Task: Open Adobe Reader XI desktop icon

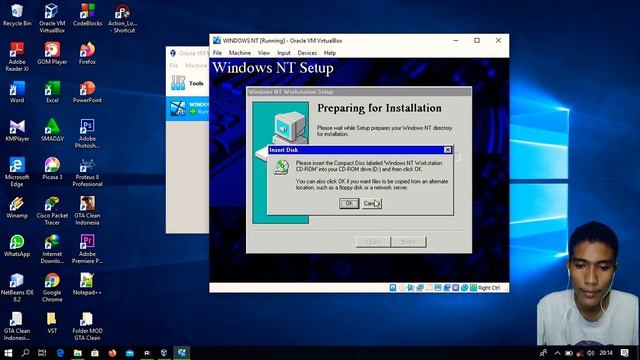Action: pos(17,57)
